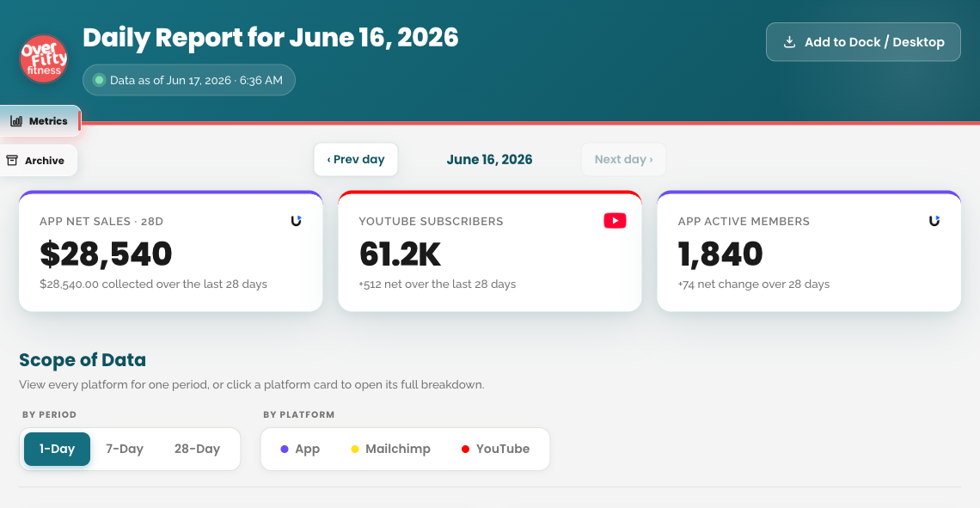
Task: Open the Metrics tab
Action: pos(40,121)
